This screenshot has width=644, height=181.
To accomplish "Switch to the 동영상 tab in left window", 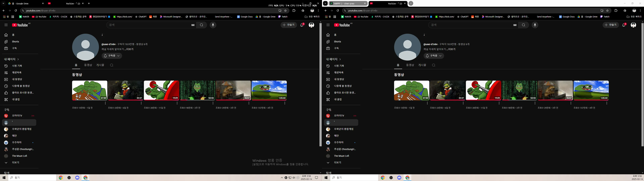I will coord(88,65).
